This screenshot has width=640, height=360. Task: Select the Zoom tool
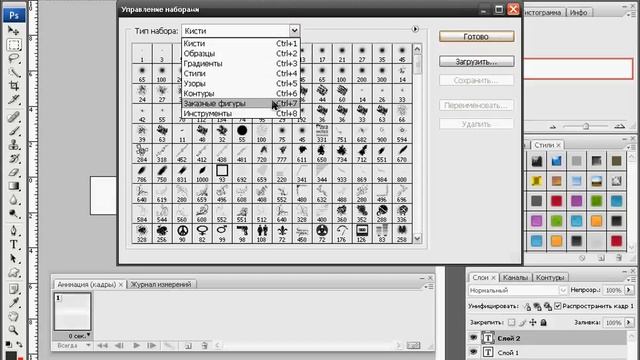(x=13, y=330)
